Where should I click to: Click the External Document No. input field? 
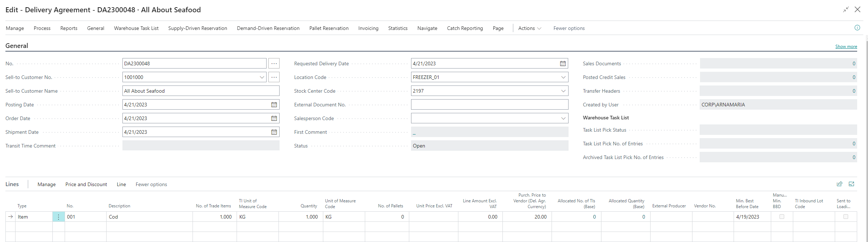pos(489,105)
